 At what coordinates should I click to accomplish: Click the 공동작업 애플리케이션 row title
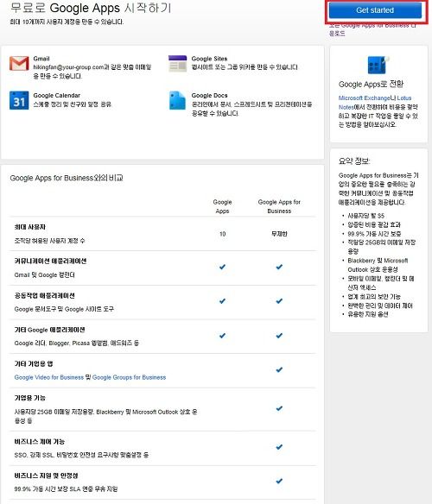[x=44, y=295]
